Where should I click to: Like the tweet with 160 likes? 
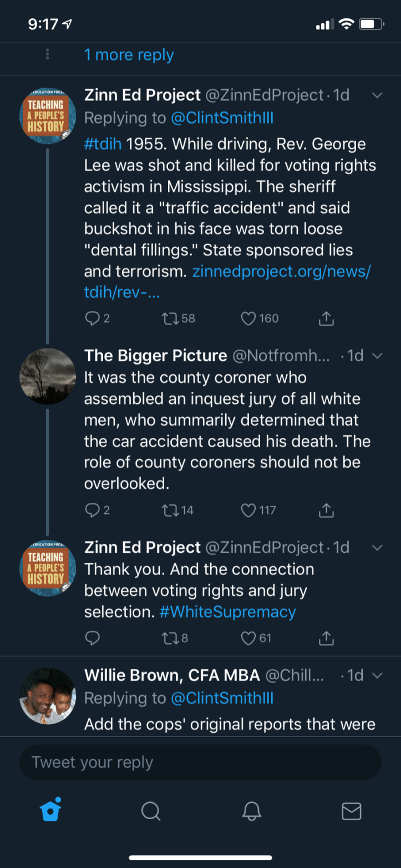click(x=249, y=318)
